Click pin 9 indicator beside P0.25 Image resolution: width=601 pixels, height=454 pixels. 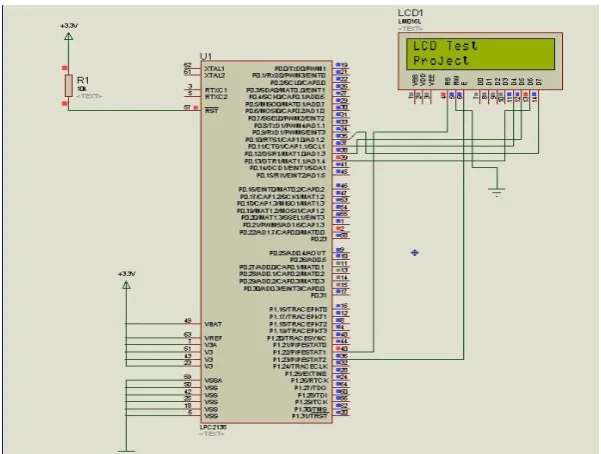point(338,249)
